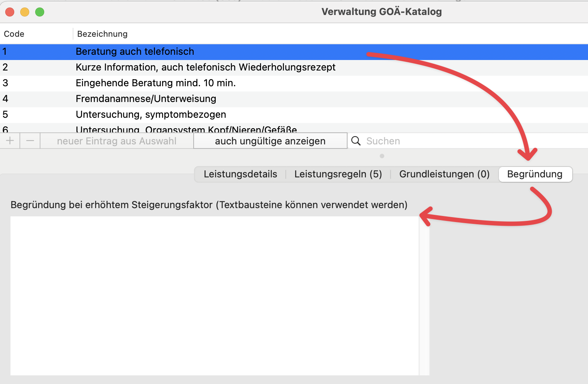Select row 'Untersuchung, symptombezogen'

coord(294,115)
